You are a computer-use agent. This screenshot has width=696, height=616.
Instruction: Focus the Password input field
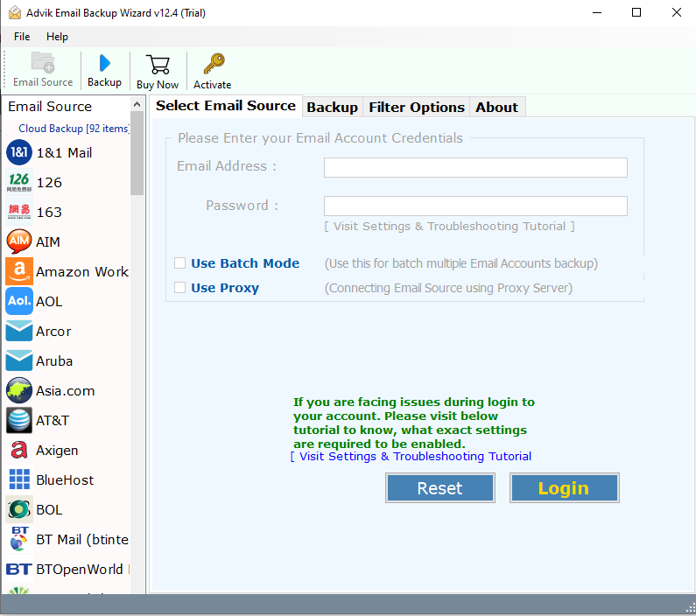tap(475, 206)
